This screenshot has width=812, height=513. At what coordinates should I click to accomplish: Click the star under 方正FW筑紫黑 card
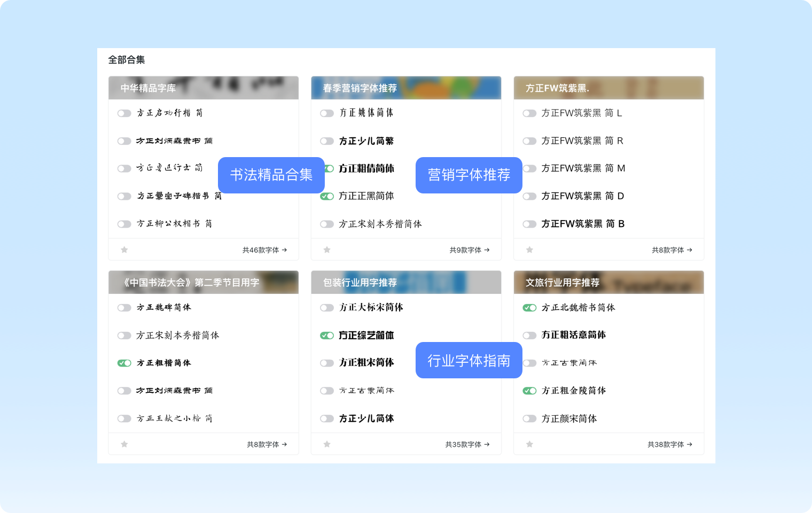[x=529, y=250]
